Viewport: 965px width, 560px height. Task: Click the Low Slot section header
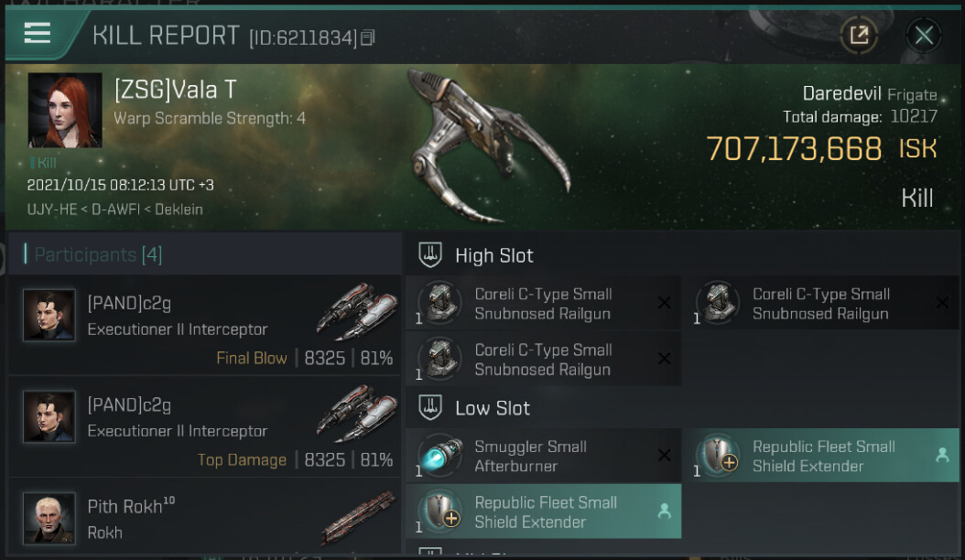[x=492, y=408]
